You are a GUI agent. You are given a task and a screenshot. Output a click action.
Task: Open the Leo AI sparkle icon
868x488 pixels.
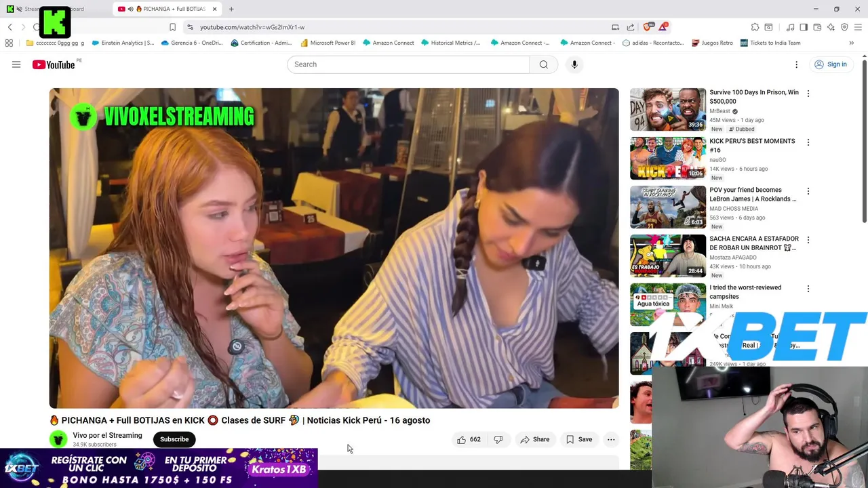point(831,27)
